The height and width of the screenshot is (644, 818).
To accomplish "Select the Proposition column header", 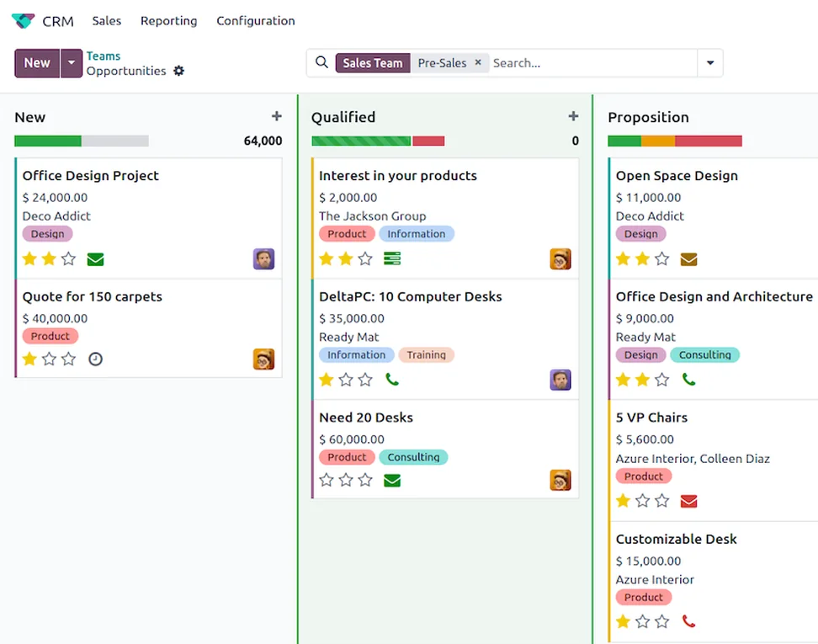I will click(x=649, y=117).
